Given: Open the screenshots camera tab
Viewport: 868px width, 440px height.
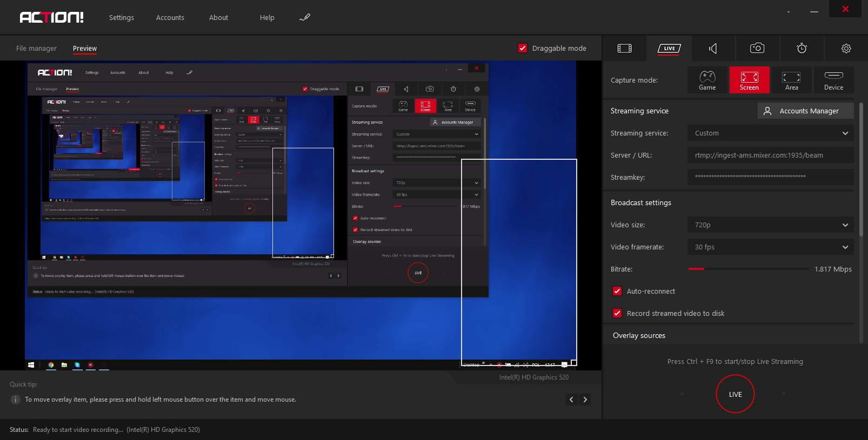Looking at the screenshot, I should coord(757,48).
